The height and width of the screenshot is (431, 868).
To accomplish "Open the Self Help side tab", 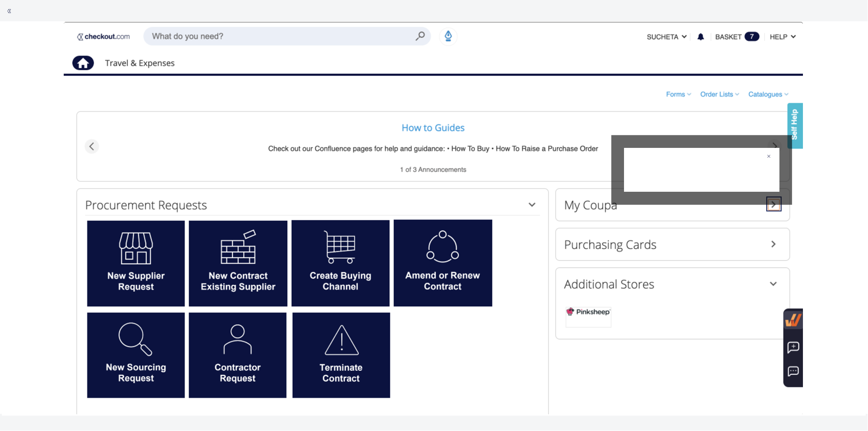I will coord(795,125).
